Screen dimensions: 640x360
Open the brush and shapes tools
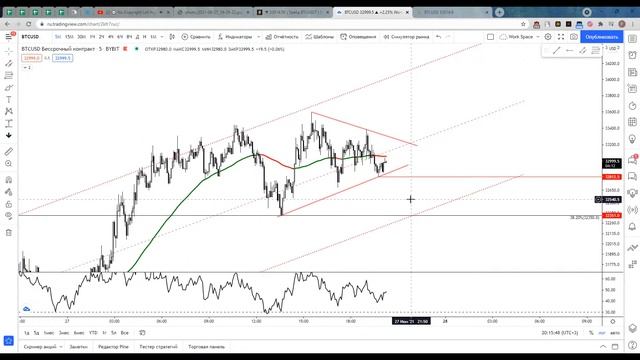click(x=9, y=87)
